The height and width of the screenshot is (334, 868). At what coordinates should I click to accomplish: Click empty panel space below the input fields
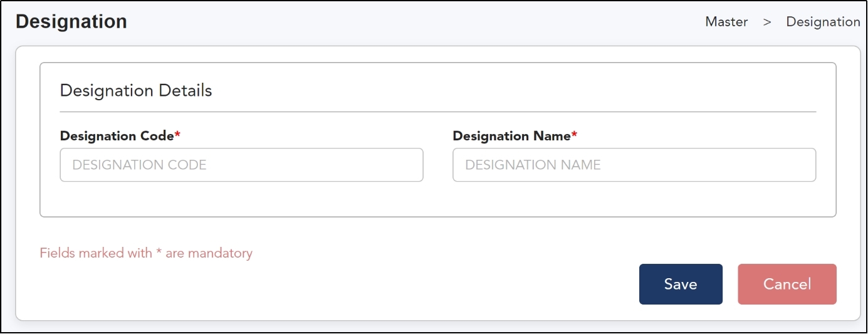pyautogui.click(x=437, y=199)
